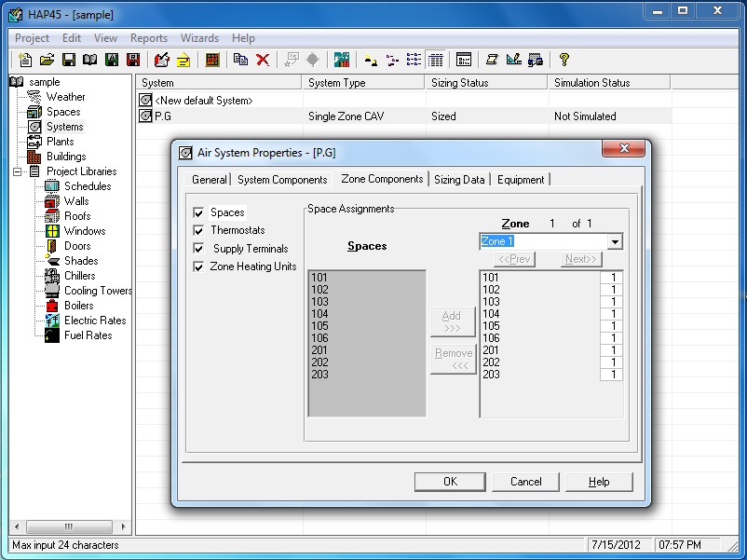Click the New project toolbar icon
The image size is (747, 560).
(x=25, y=61)
